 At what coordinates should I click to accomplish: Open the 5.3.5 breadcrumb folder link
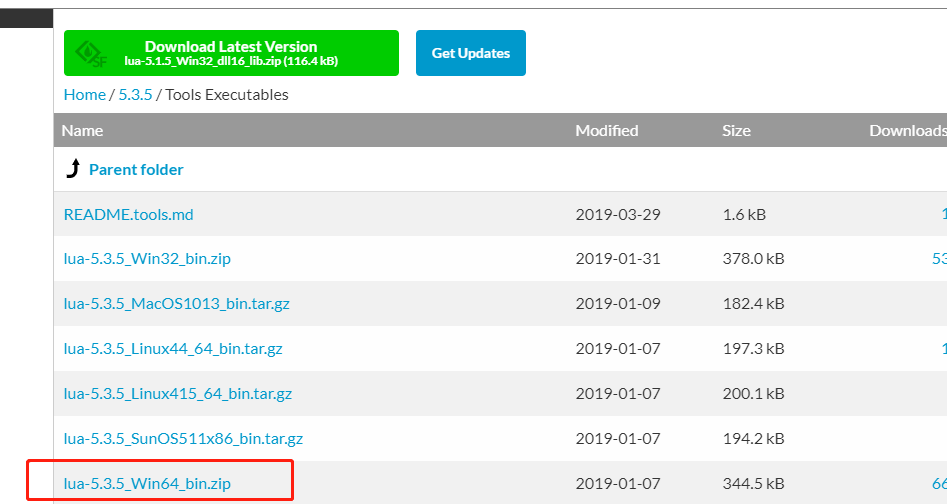pyautogui.click(x=135, y=94)
